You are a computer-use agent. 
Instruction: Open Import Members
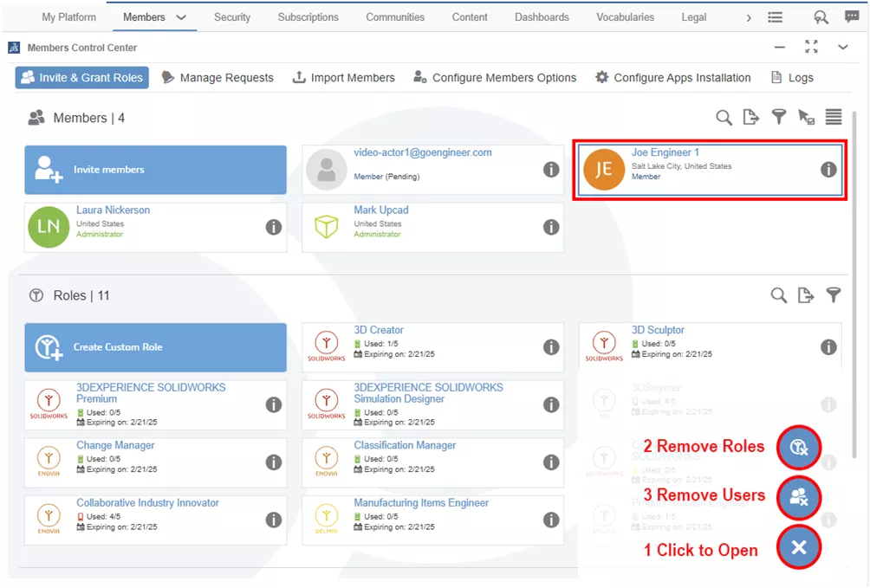(x=343, y=78)
